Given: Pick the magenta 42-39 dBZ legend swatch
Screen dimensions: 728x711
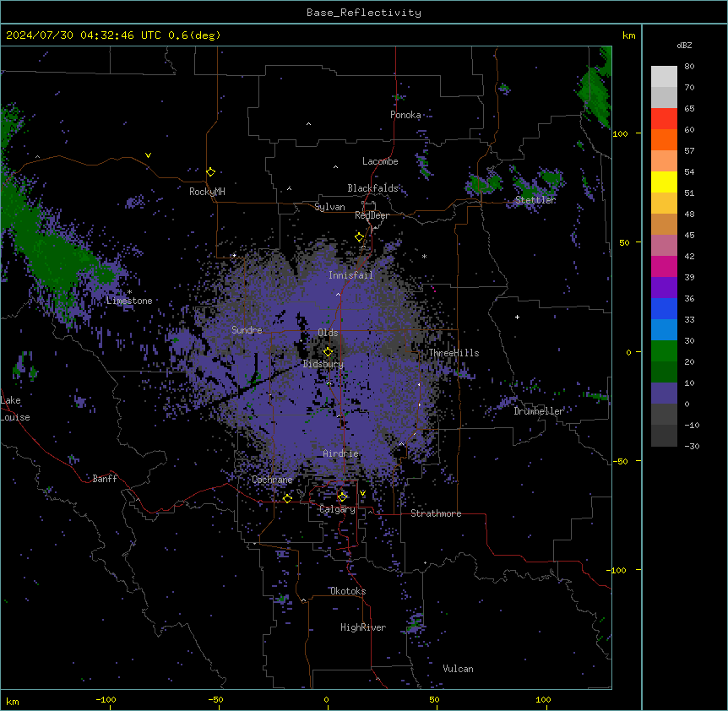Looking at the screenshot, I should pos(664,266).
